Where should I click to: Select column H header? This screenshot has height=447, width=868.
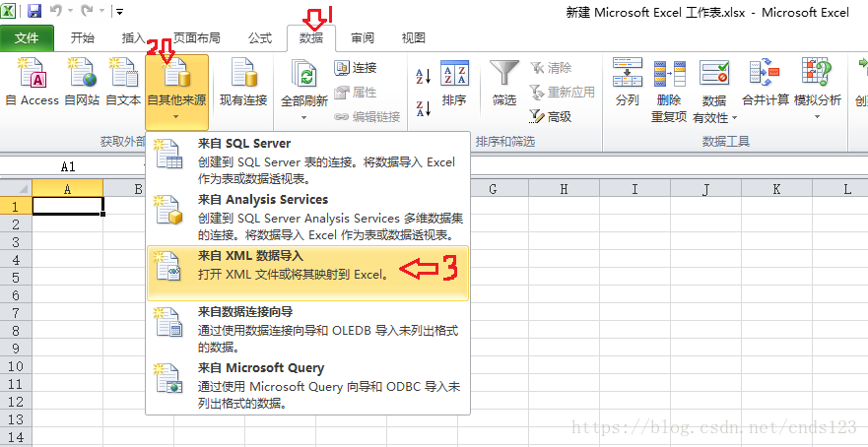[564, 189]
